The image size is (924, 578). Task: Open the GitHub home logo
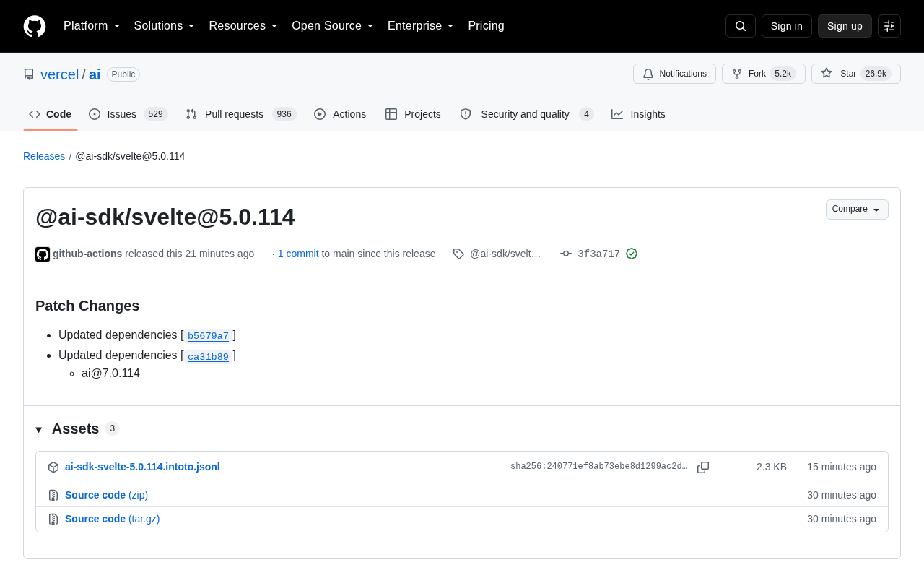click(x=35, y=26)
